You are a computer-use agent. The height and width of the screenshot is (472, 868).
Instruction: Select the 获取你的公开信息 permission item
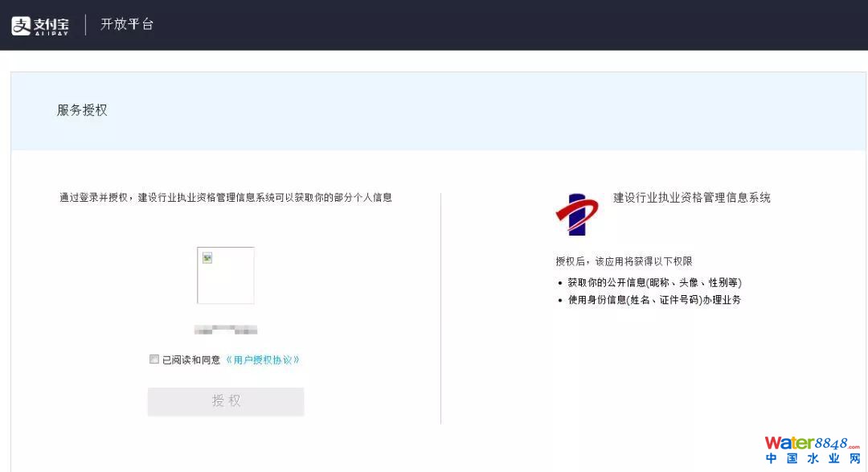tap(654, 283)
